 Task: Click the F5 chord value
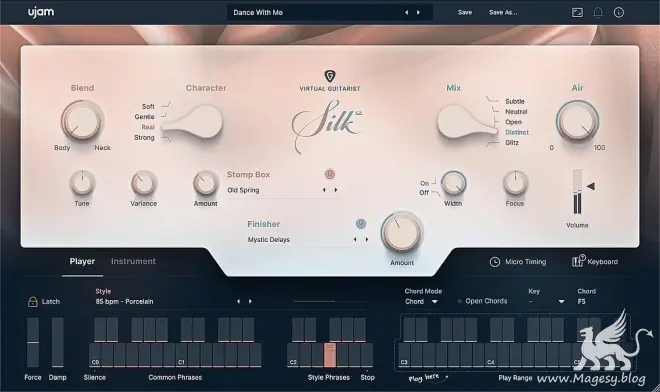581,301
